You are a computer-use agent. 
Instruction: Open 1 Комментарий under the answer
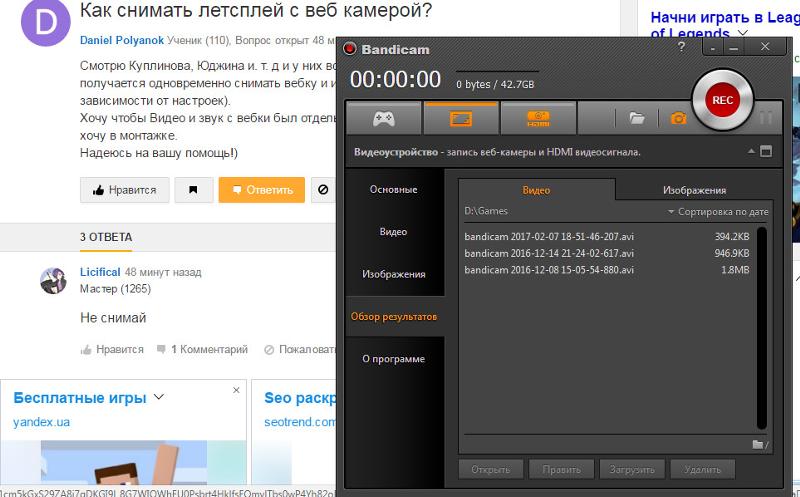tap(202, 350)
